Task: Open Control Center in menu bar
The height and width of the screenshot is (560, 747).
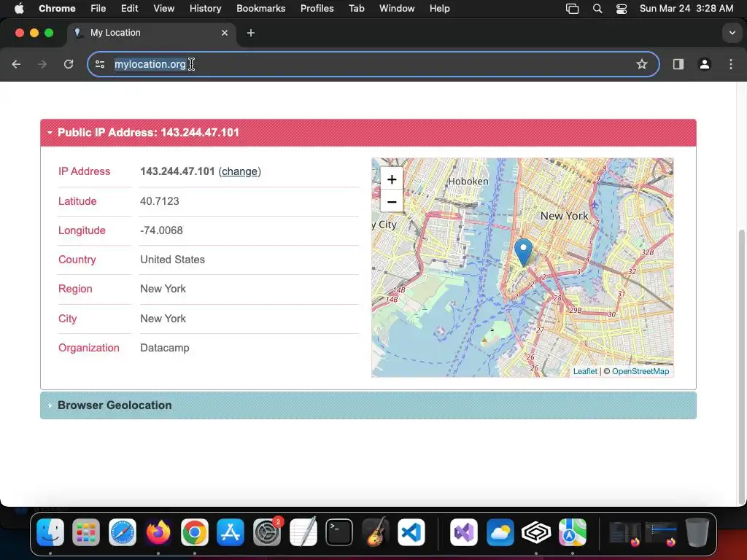Action: pos(622,8)
